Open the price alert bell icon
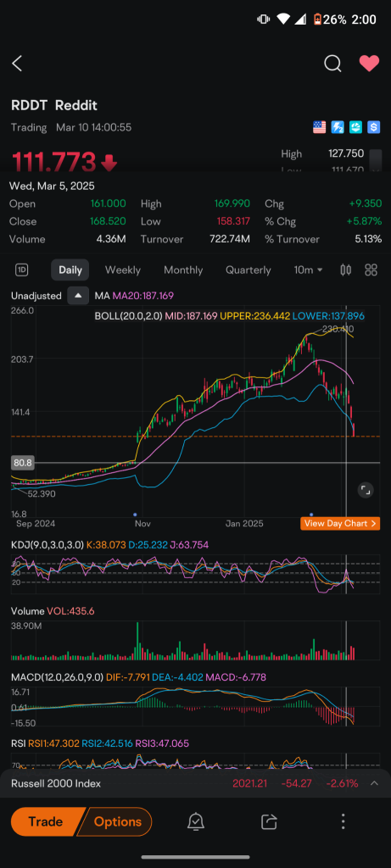 pos(195,821)
